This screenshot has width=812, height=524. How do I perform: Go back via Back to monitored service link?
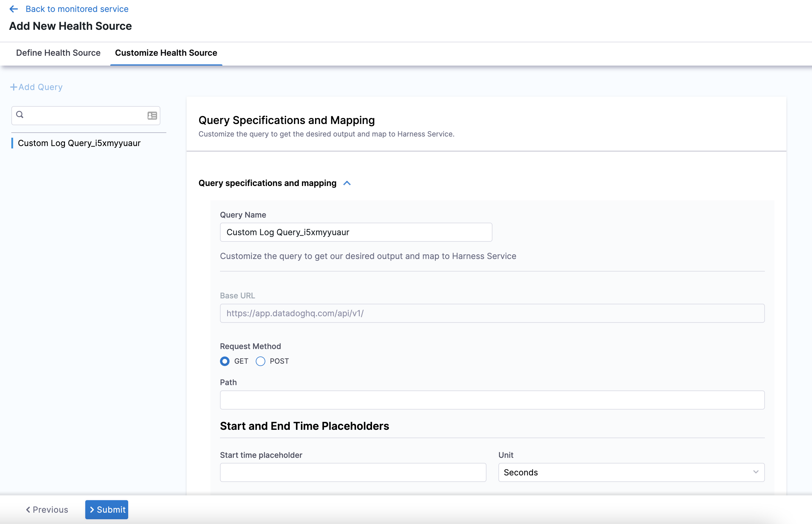77,9
